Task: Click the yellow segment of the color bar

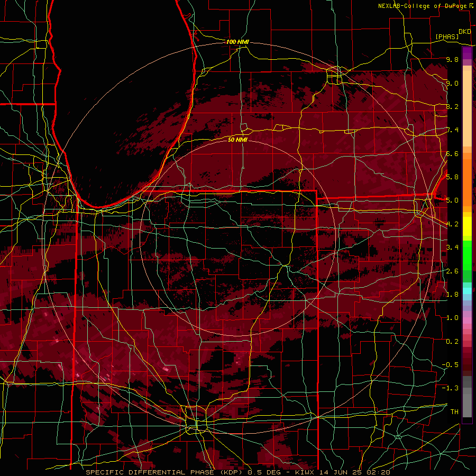Action: pyautogui.click(x=467, y=226)
